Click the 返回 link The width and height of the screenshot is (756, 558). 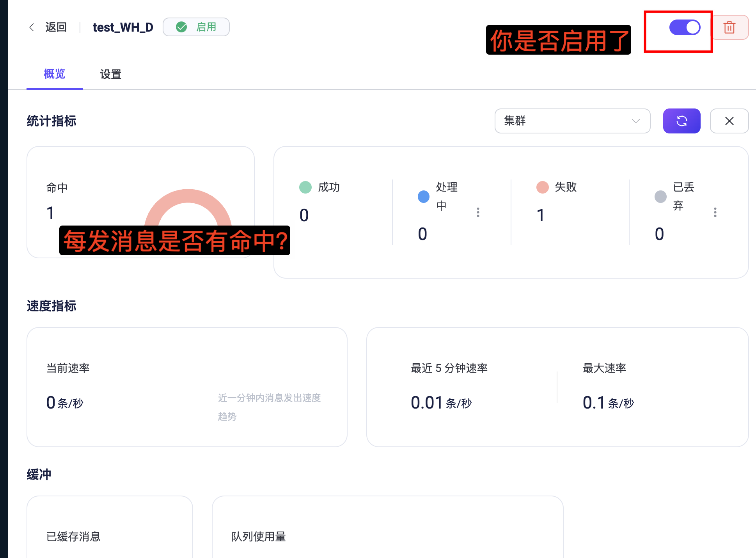click(x=56, y=27)
